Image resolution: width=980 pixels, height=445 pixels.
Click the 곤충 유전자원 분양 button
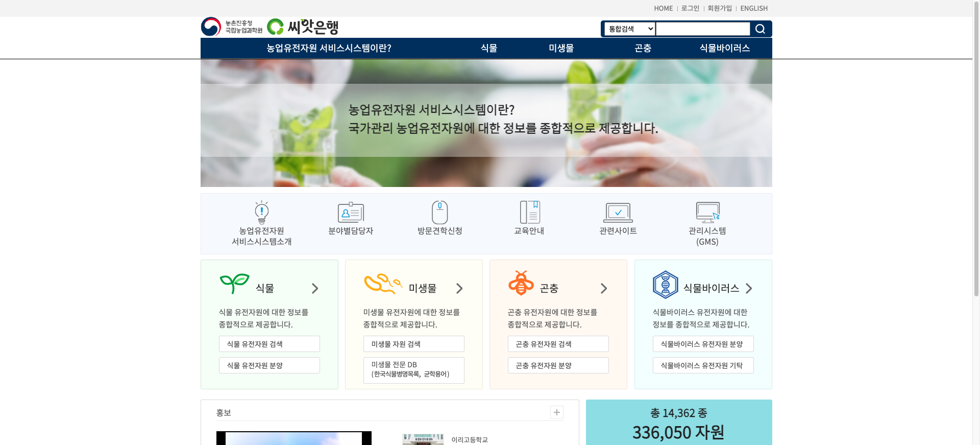[x=558, y=365]
